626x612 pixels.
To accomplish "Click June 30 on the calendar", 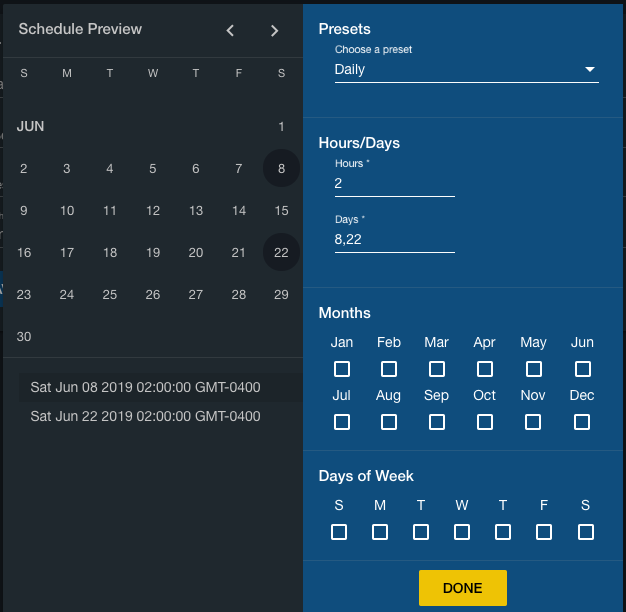I will tap(24, 337).
